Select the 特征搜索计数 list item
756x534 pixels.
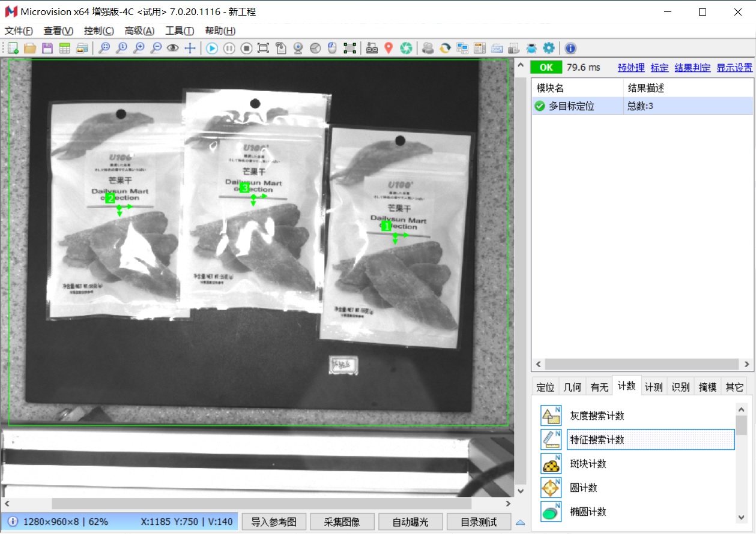[x=651, y=439]
